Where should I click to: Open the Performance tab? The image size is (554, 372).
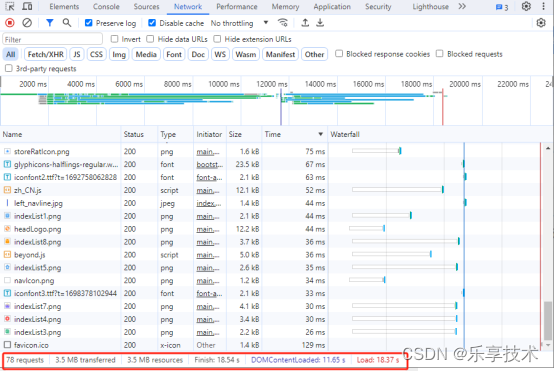pyautogui.click(x=237, y=7)
